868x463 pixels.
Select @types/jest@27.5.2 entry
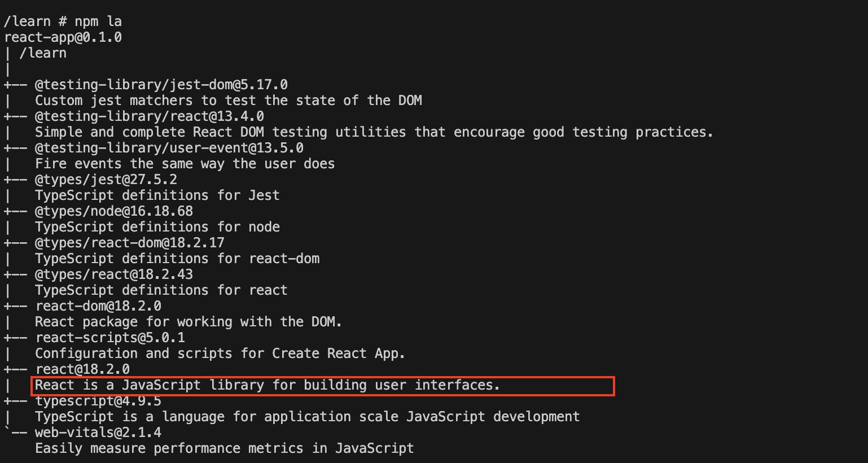[106, 180]
